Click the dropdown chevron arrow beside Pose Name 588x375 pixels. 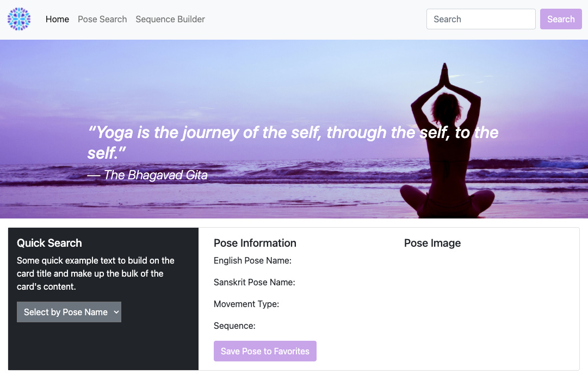[116, 312]
